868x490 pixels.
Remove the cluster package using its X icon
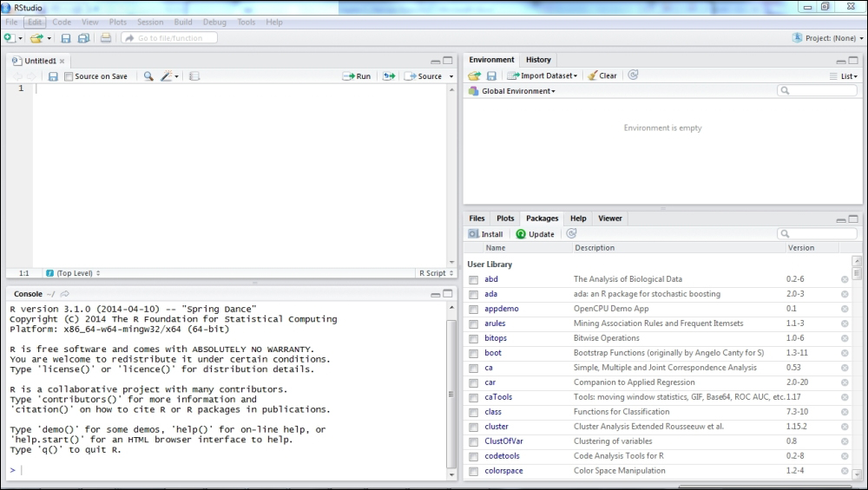[845, 427]
